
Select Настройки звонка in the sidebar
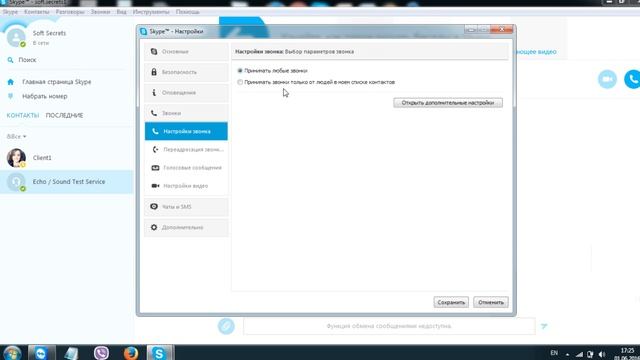[x=186, y=131]
